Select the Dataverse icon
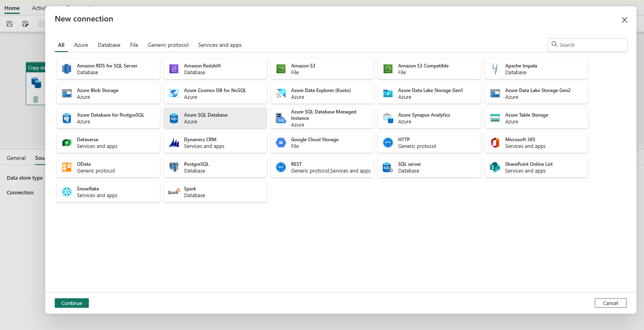The image size is (644, 330). click(x=67, y=143)
